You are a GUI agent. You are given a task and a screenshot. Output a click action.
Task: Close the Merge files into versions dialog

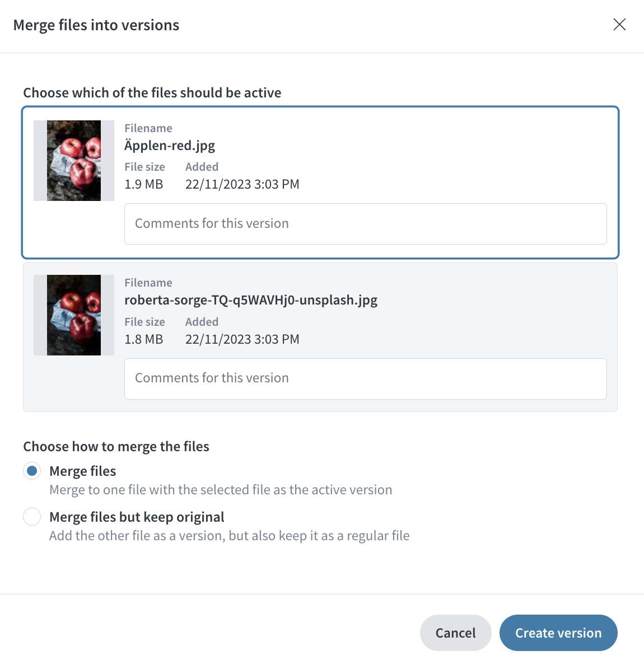tap(619, 25)
